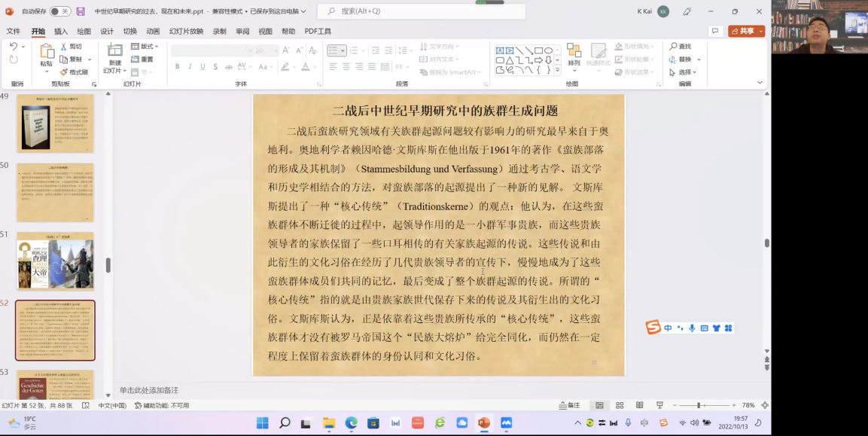Click the Format Painter (格式刷) tool
Viewport: 868px width, 436px height.
(74, 72)
